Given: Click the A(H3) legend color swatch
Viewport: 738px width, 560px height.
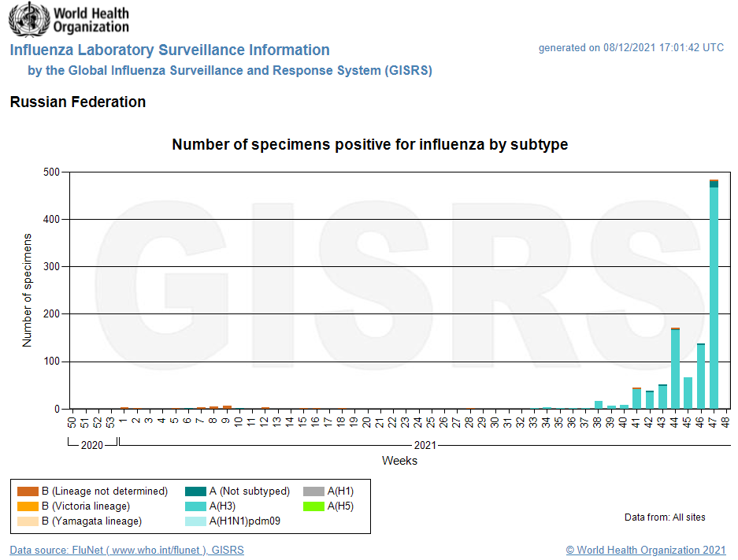Looking at the screenshot, I should pos(195,506).
